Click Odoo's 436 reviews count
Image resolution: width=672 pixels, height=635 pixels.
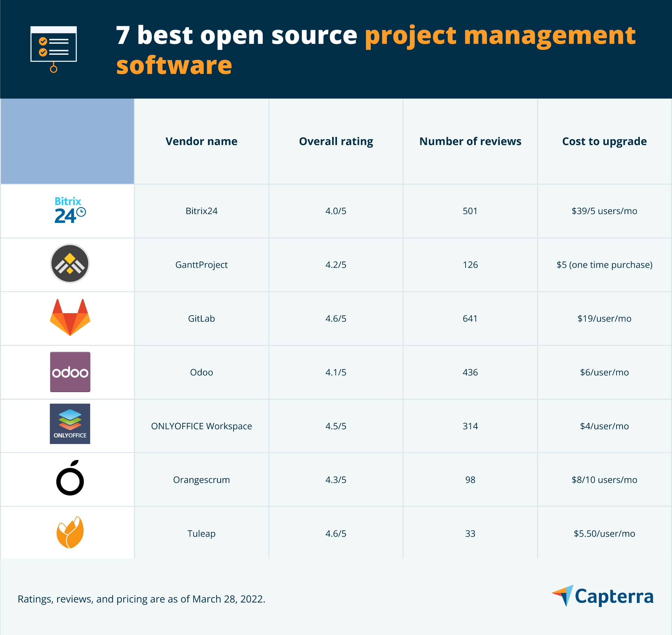tap(470, 372)
